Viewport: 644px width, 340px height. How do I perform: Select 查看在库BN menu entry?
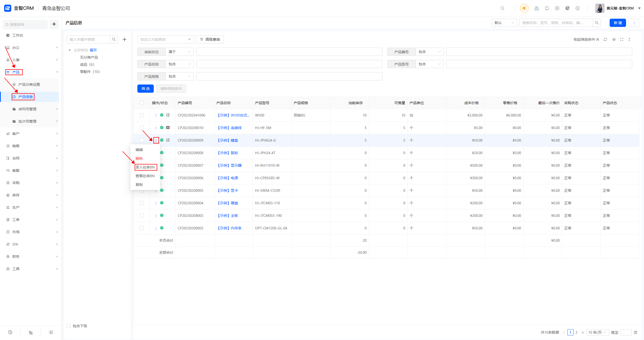point(145,176)
